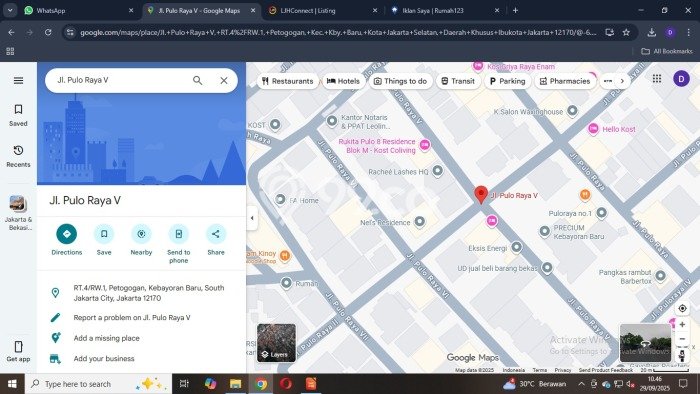Select the Transit chip
The width and height of the screenshot is (700, 394).
[458, 81]
